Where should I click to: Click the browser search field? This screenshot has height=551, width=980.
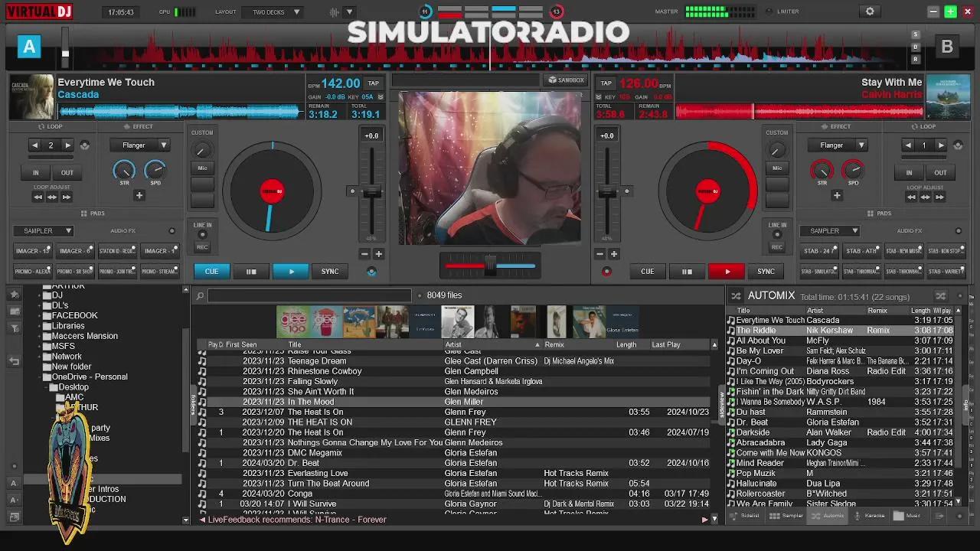309,295
